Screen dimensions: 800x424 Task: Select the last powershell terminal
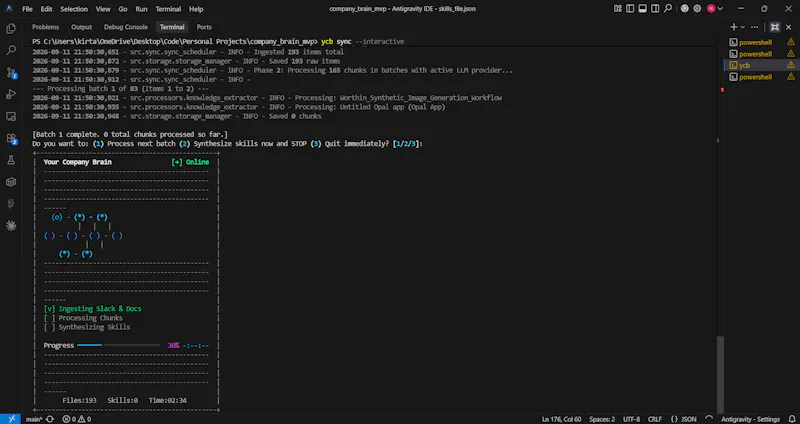tap(755, 77)
